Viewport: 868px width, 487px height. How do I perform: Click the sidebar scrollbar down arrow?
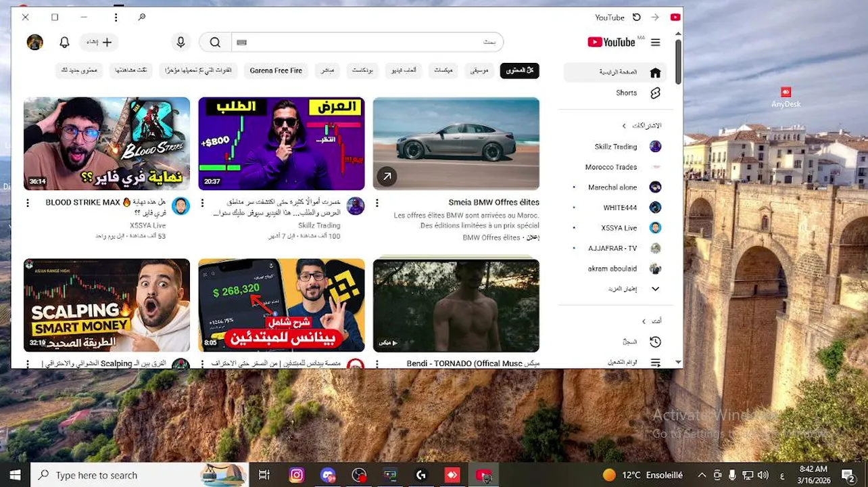click(678, 363)
